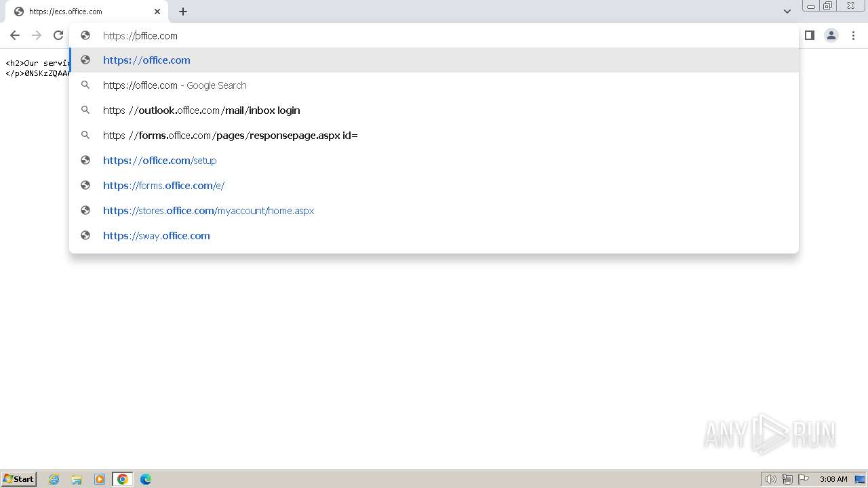Click the Chrome taskbar icon
This screenshot has height=488, width=868.
pos(123,479)
